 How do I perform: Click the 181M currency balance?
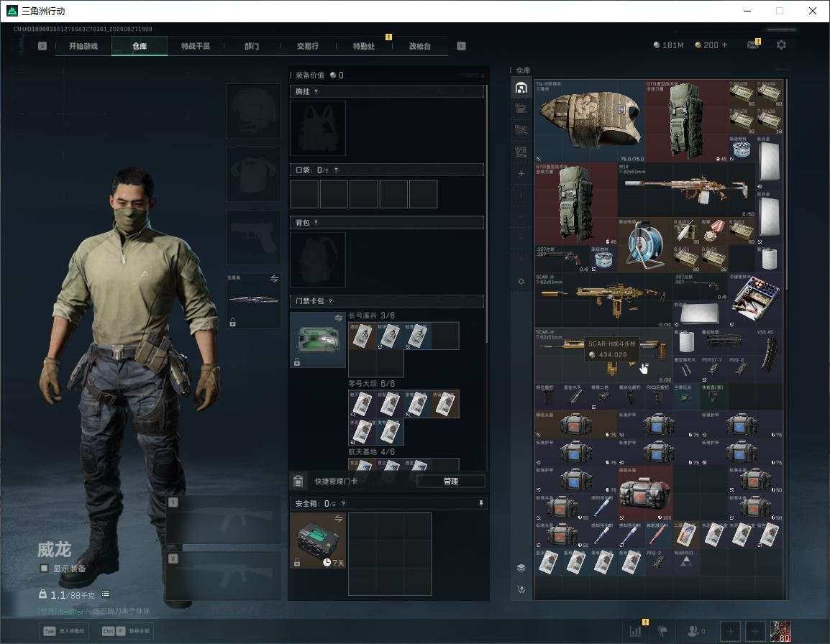[669, 45]
